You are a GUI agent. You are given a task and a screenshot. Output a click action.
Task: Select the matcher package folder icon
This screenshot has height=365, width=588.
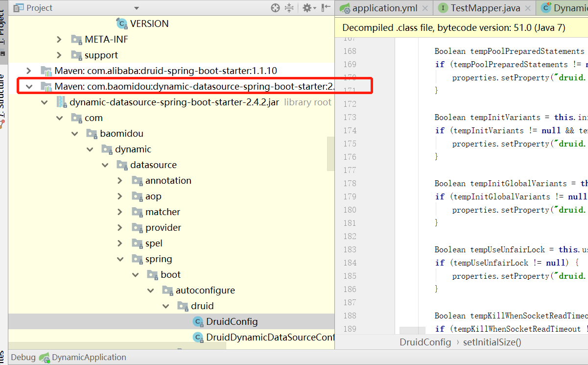(x=137, y=212)
